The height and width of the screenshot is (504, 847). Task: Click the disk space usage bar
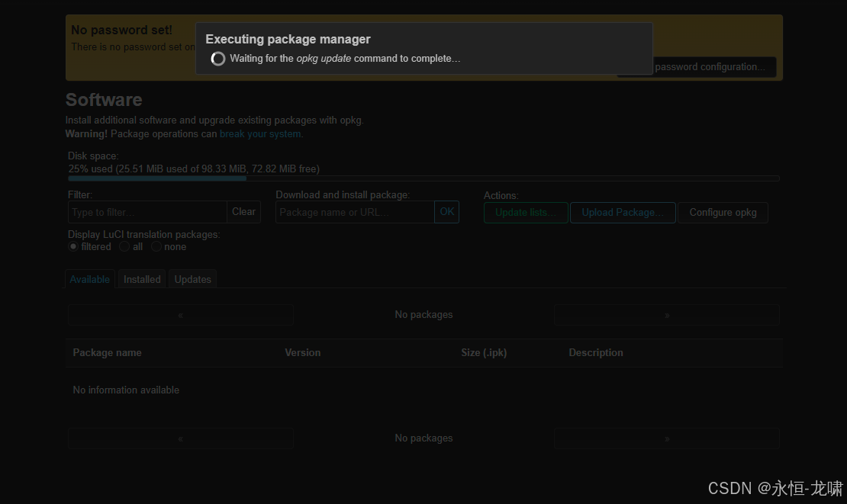[x=423, y=178]
